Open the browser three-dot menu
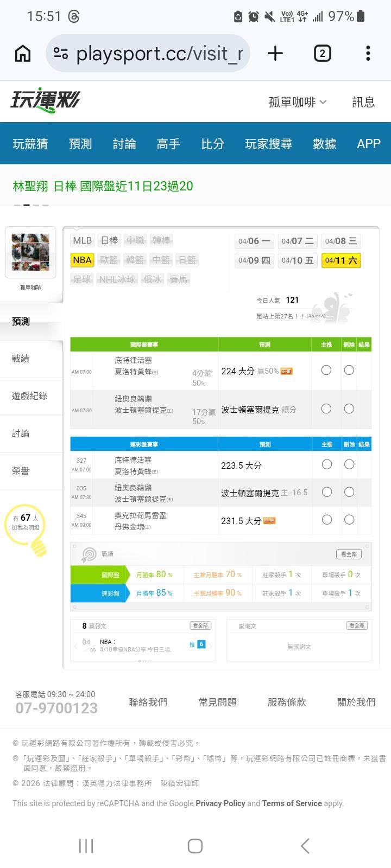391x868 pixels. 368,53
